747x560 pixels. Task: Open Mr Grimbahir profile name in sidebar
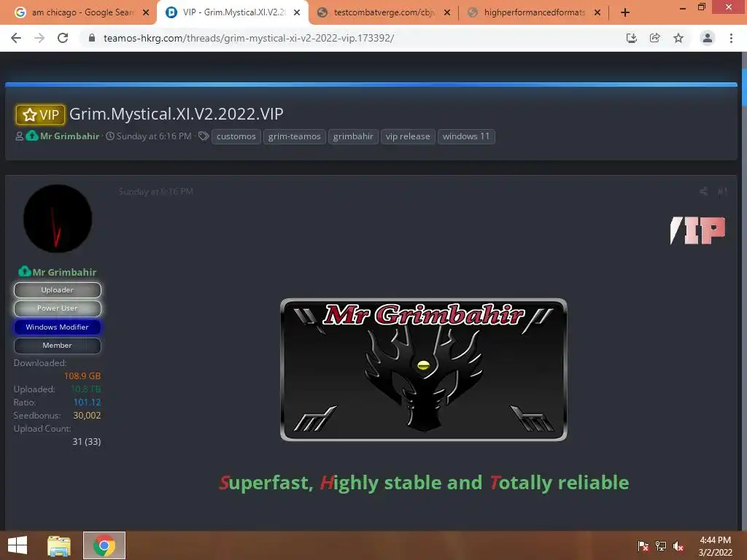point(64,273)
